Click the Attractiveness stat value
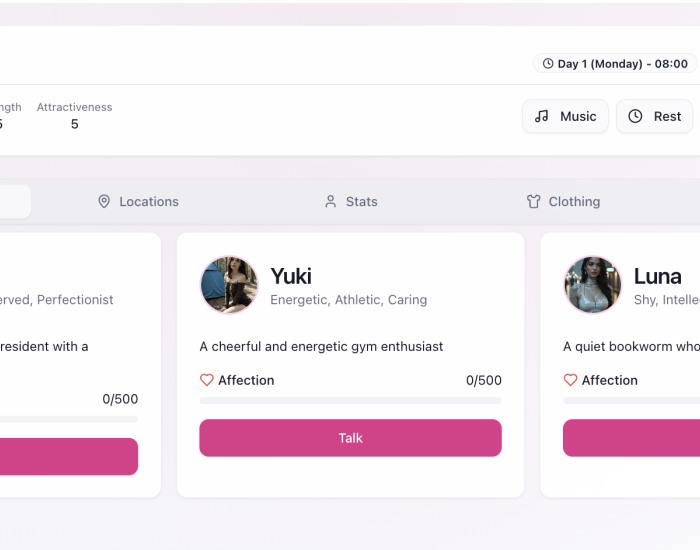The height and width of the screenshot is (550, 700). [x=75, y=124]
